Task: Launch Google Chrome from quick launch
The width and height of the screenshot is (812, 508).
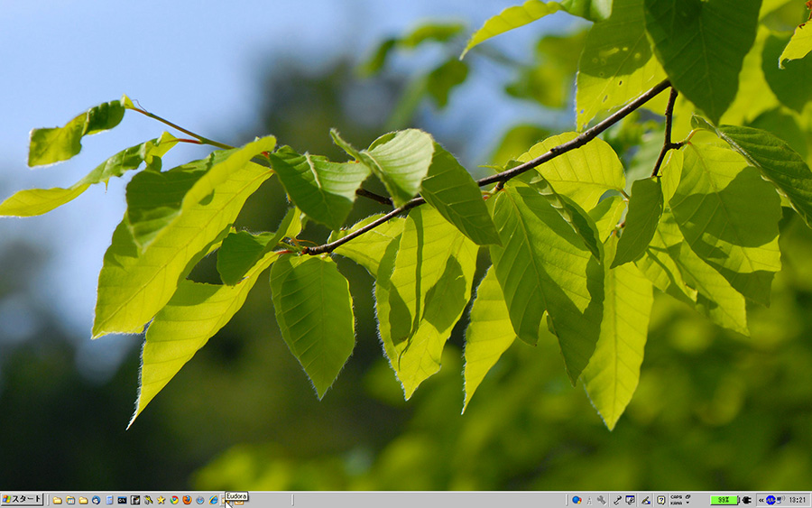Action: coord(174,500)
